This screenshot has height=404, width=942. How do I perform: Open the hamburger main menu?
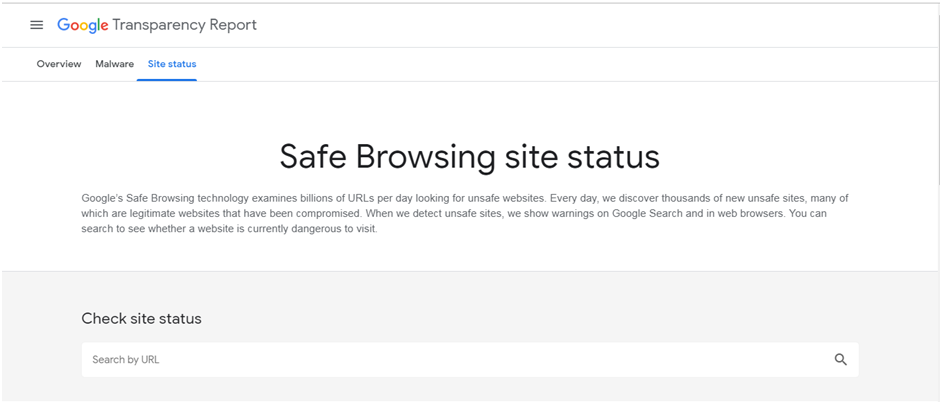pyautogui.click(x=37, y=25)
